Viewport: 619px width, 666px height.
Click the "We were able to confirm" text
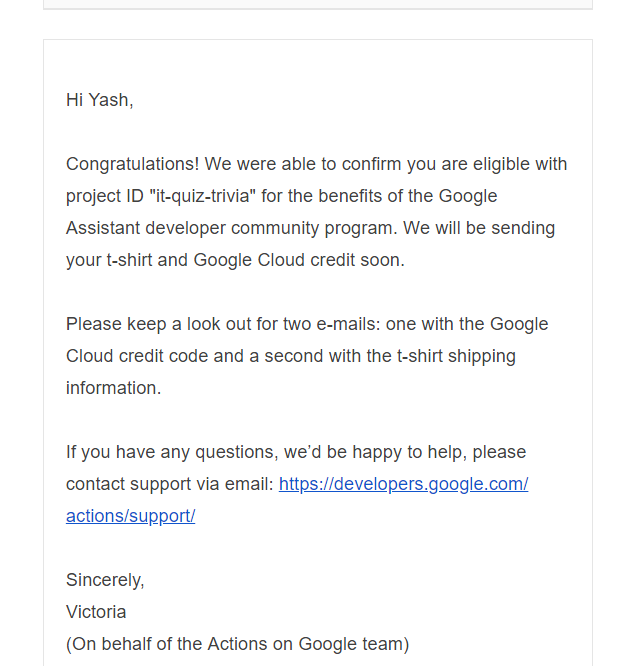303,164
